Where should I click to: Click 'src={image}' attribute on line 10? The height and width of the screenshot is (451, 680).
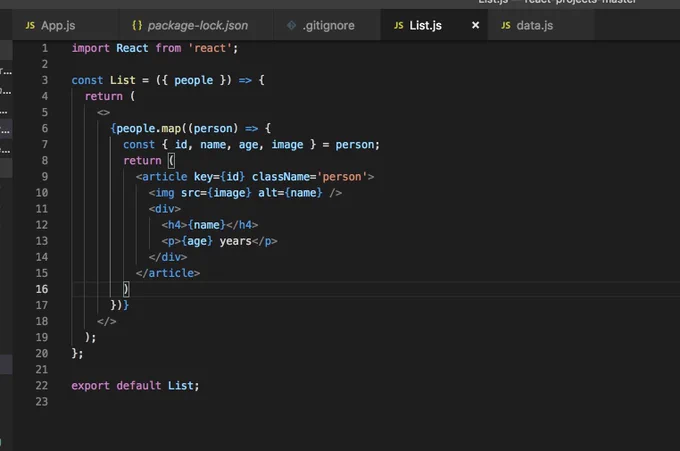(216, 193)
